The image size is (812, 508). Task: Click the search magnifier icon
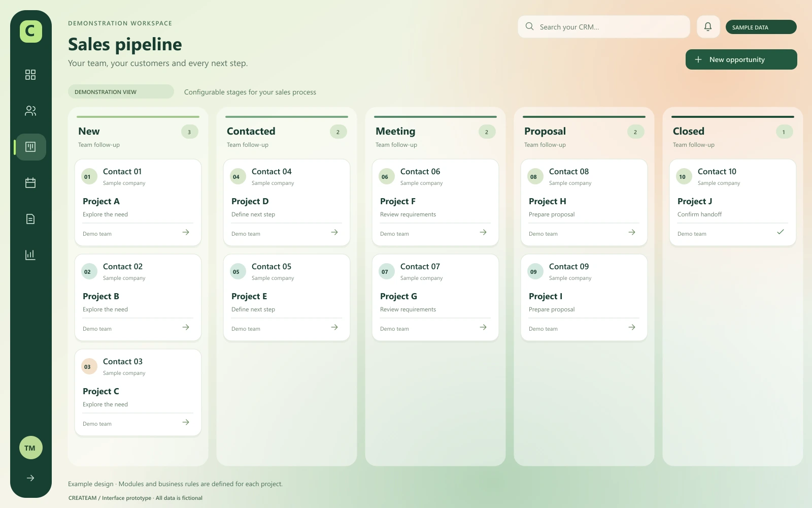(530, 26)
